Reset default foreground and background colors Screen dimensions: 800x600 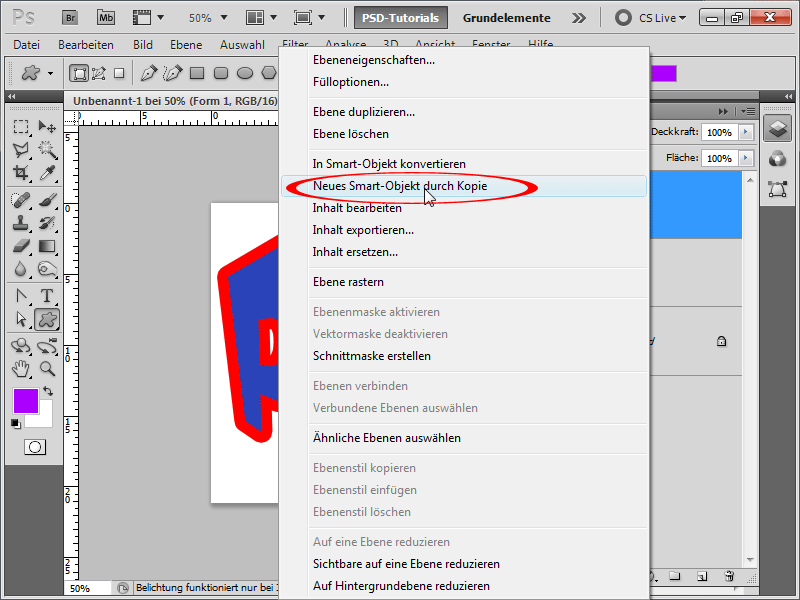point(16,424)
